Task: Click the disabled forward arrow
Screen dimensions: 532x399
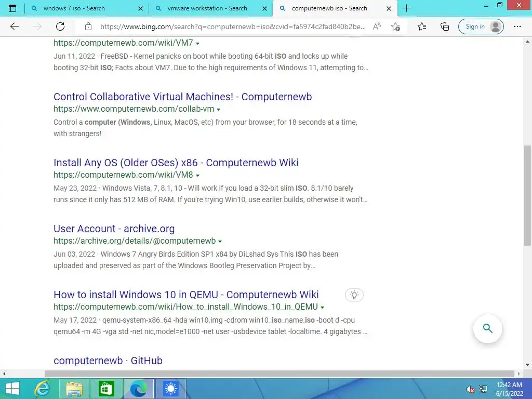Action: (37, 26)
